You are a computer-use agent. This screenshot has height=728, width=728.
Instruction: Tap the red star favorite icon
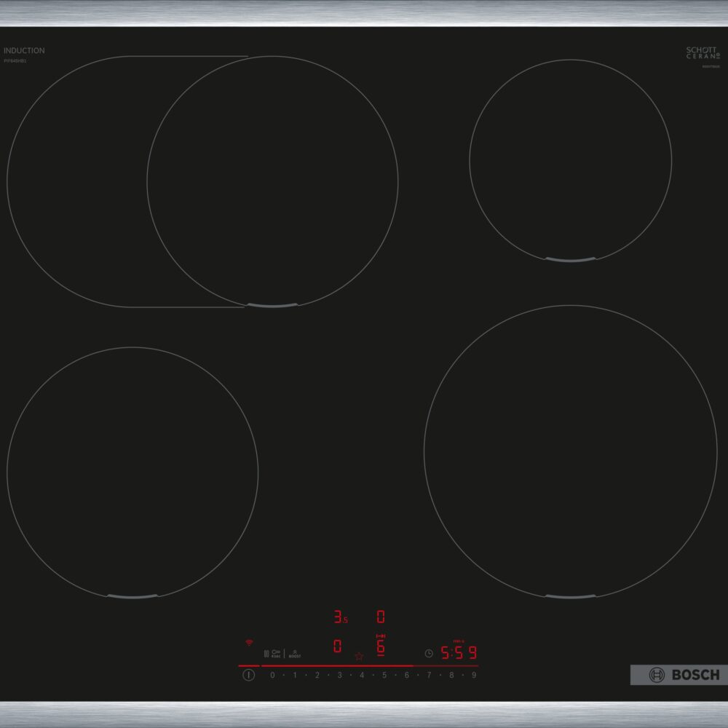[359, 656]
